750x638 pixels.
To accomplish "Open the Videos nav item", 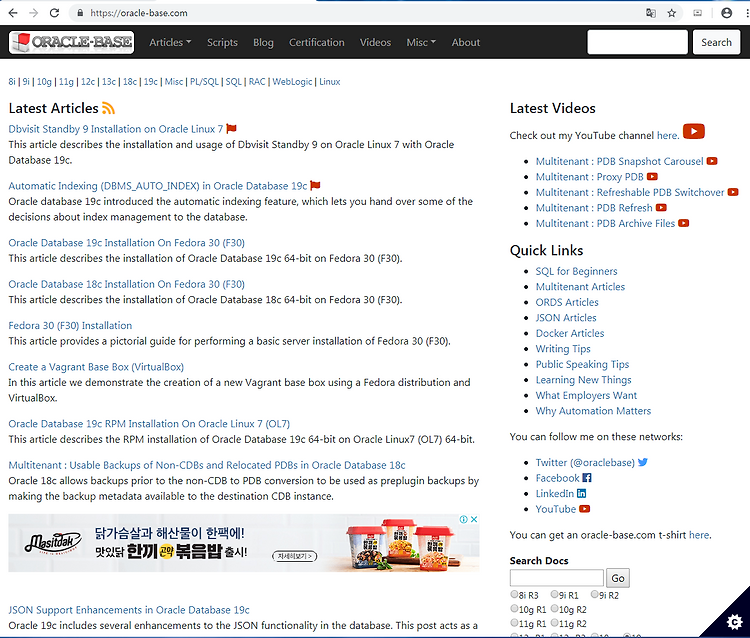I will click(x=375, y=42).
